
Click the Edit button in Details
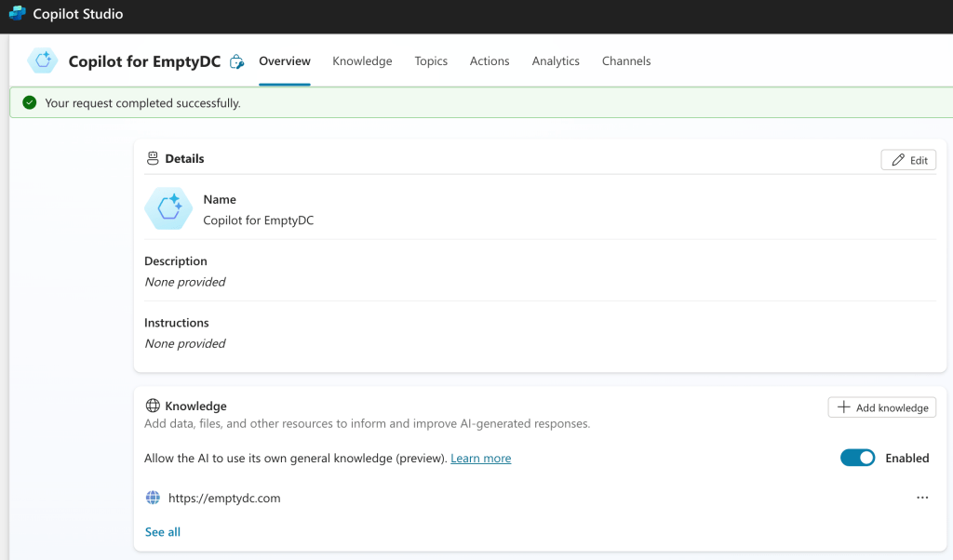tap(908, 160)
